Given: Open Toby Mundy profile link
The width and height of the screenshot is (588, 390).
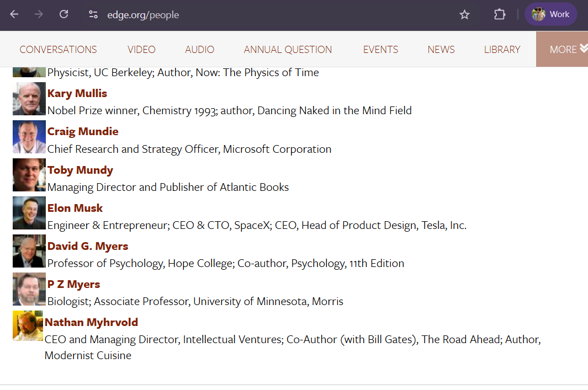Looking at the screenshot, I should (x=80, y=170).
